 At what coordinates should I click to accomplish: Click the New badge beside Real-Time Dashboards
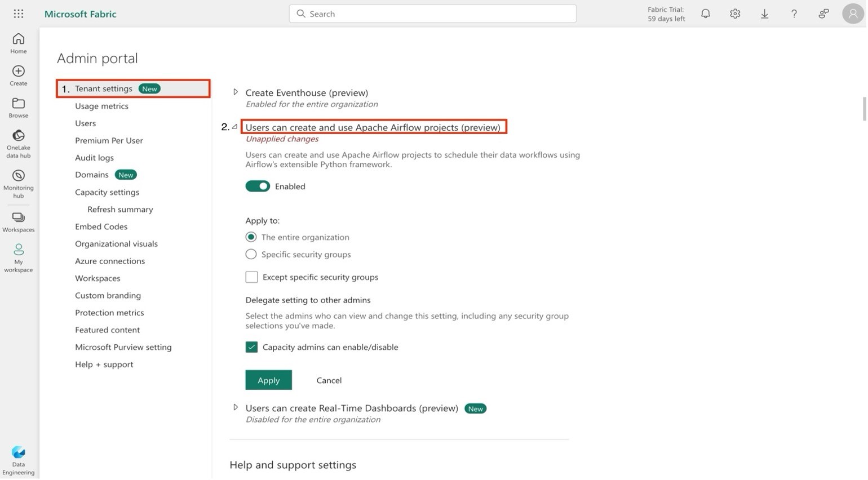point(476,410)
